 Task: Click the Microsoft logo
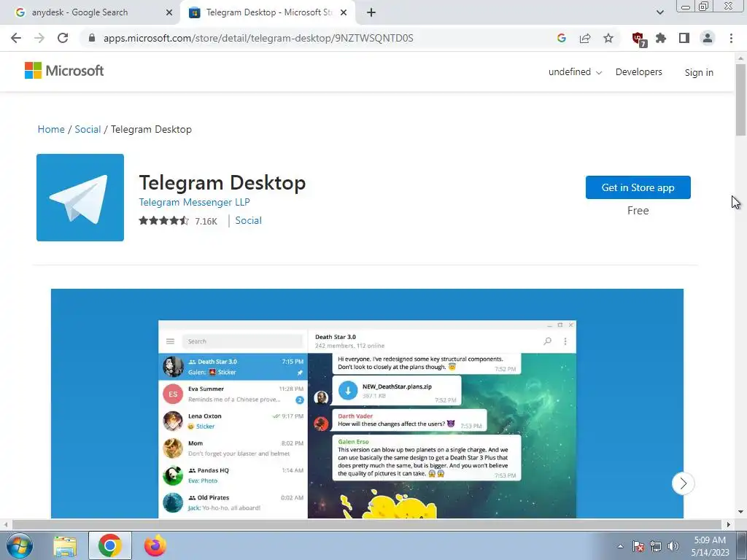(x=64, y=71)
